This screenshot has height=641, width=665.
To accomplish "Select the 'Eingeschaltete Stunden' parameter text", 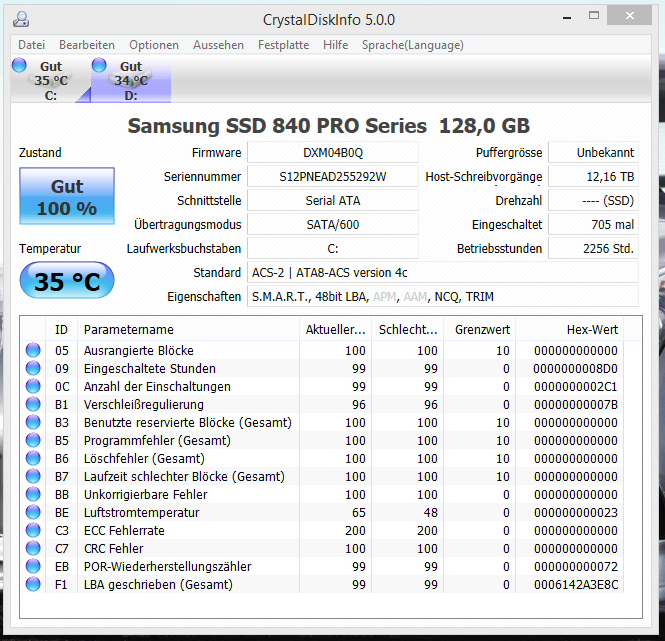I will 150,369.
